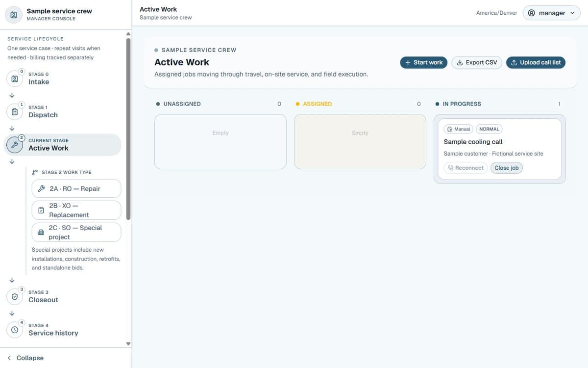Click the sidebar scroll up arrow

pyautogui.click(x=128, y=33)
